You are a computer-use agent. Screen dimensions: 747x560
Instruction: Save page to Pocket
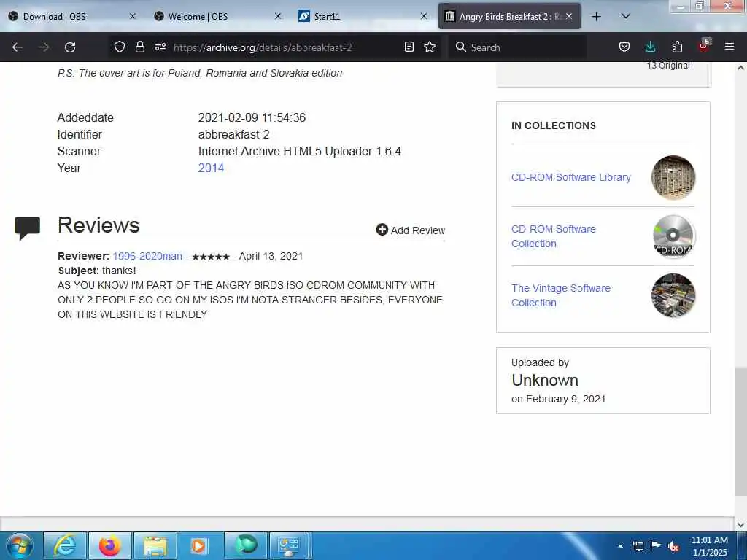coord(624,47)
